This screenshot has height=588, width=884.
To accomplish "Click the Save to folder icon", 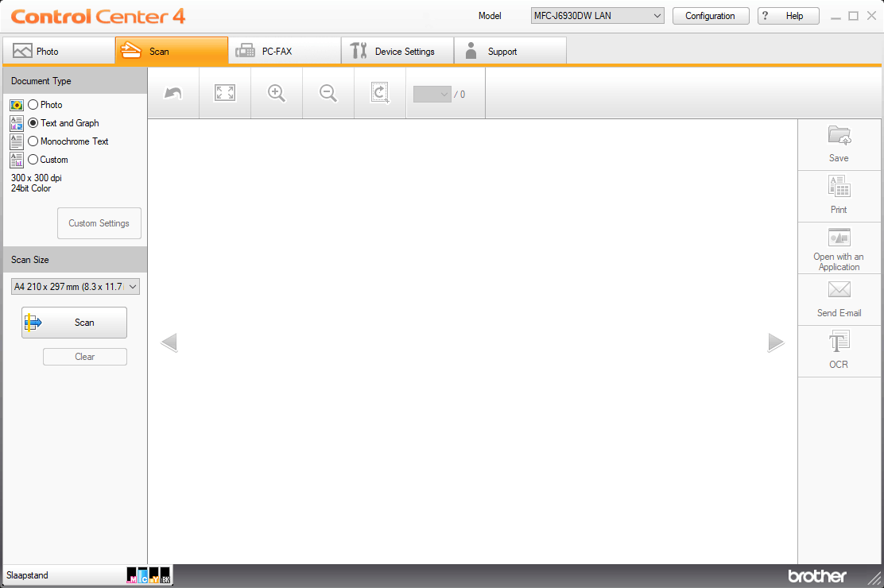I will [x=839, y=136].
